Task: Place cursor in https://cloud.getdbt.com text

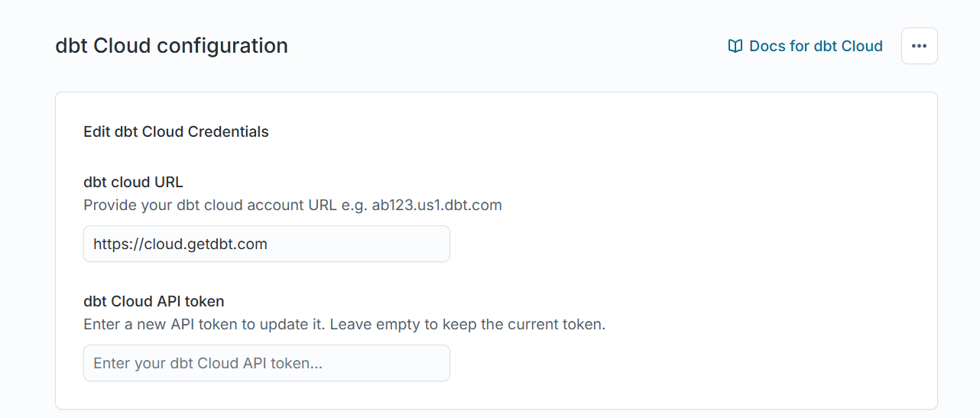Action: [180, 244]
